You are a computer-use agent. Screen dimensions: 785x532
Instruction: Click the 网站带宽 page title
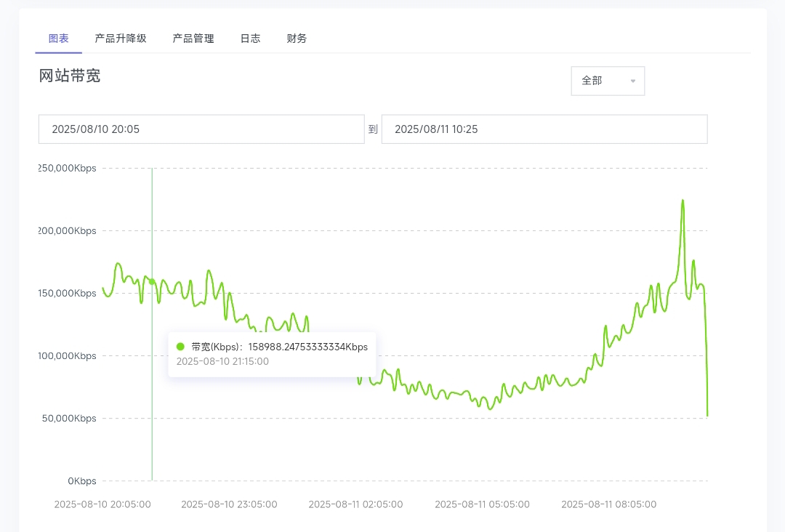pos(69,76)
